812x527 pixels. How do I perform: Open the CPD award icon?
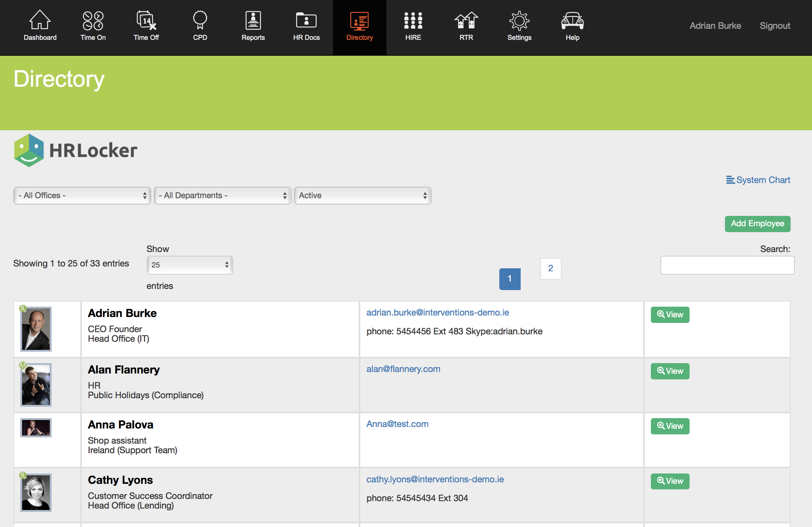(x=200, y=20)
